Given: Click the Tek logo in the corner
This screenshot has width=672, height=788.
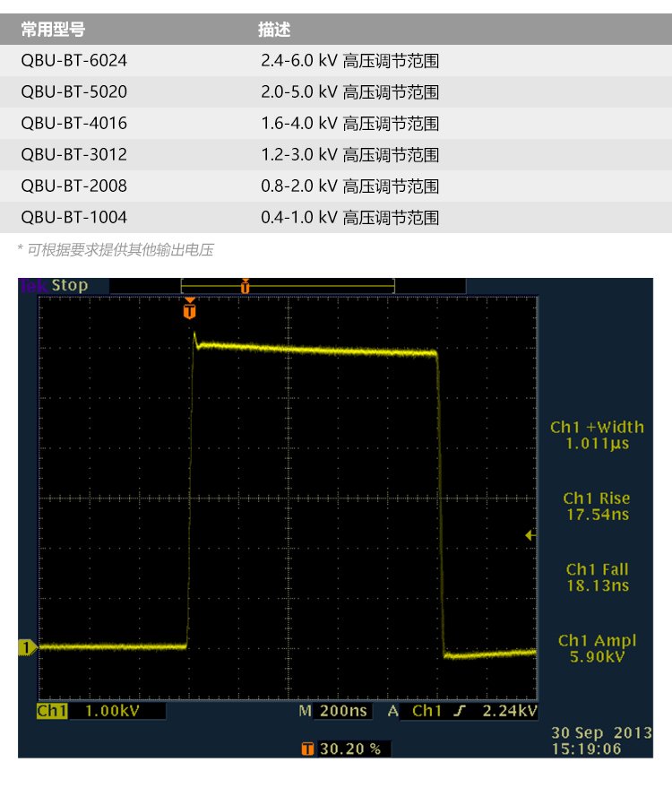Looking at the screenshot, I should click(33, 286).
